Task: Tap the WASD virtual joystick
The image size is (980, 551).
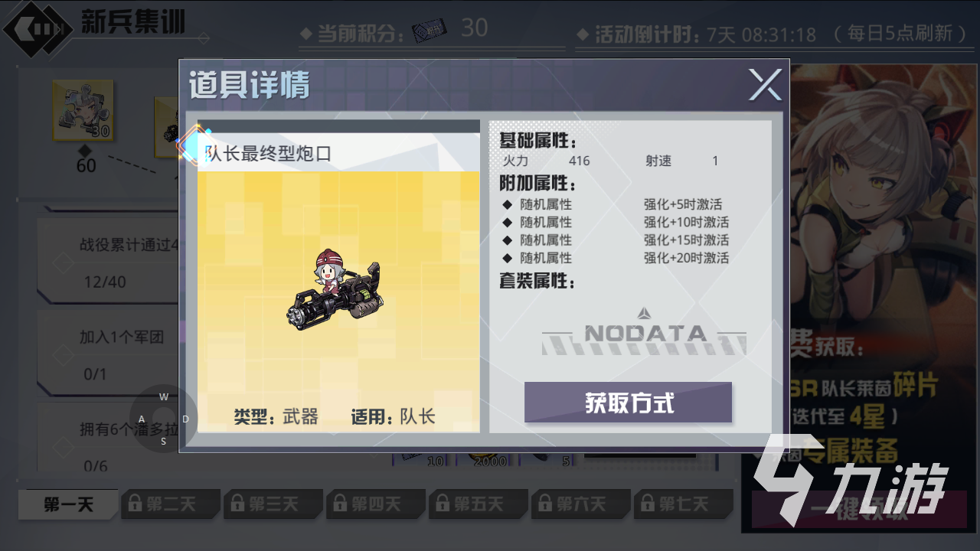Action: click(163, 419)
